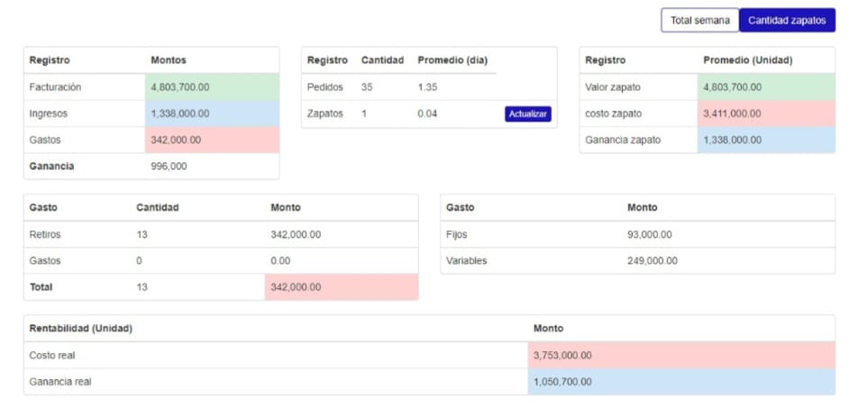Image resolution: width=868 pixels, height=416 pixels.
Task: Click the Promedio (día) column header
Action: 452,60
